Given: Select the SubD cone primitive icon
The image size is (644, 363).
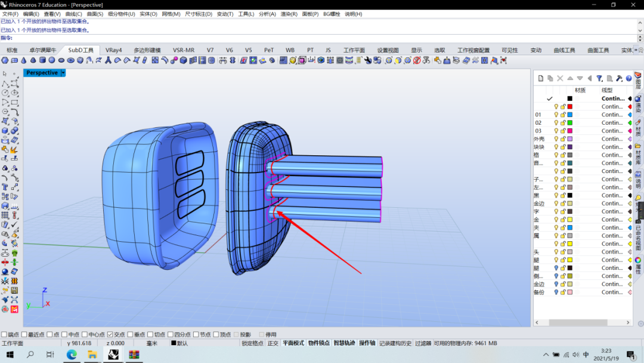Looking at the screenshot, I should tap(24, 60).
